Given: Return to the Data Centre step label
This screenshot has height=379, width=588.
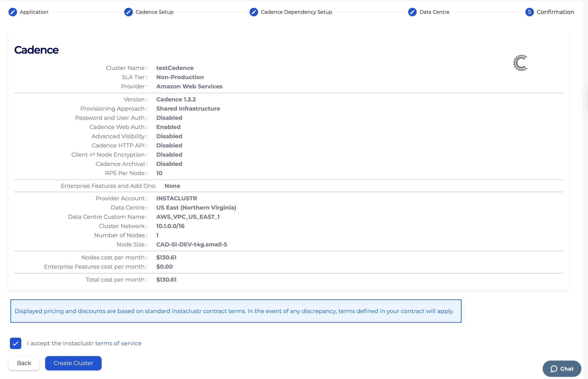Looking at the screenshot, I should 434,12.
